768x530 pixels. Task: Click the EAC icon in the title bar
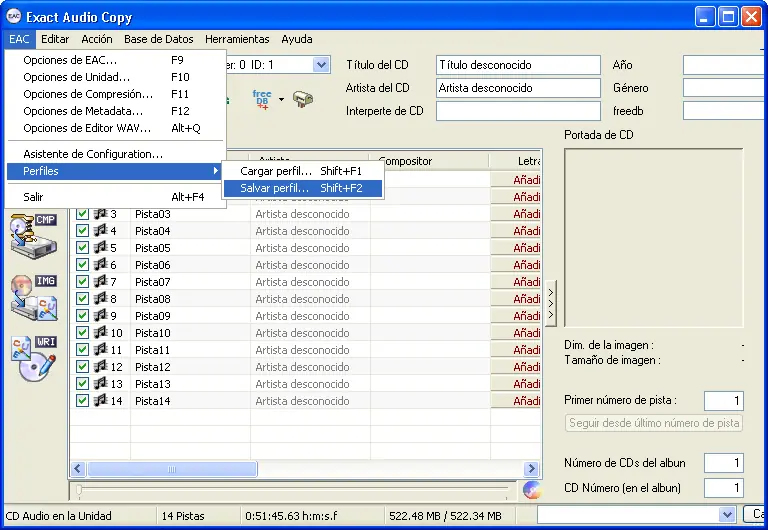pyautogui.click(x=14, y=16)
